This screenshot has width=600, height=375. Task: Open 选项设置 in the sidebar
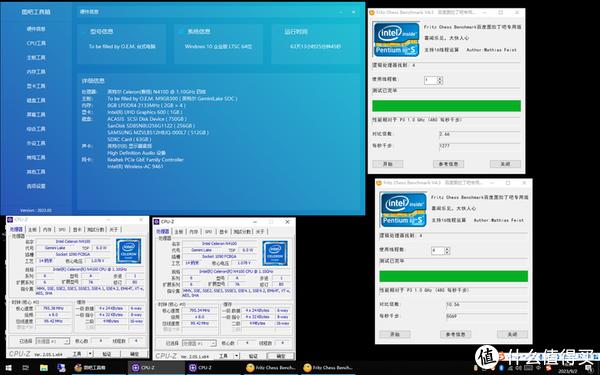click(36, 186)
